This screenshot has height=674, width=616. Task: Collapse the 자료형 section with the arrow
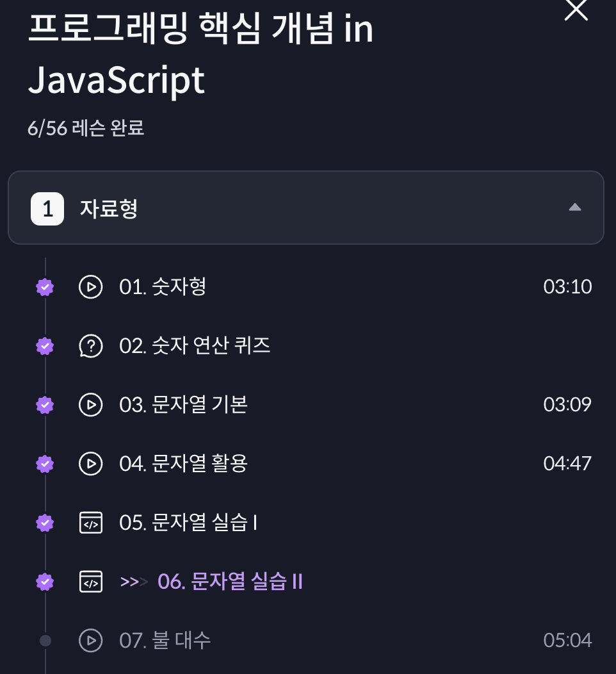pos(575,208)
